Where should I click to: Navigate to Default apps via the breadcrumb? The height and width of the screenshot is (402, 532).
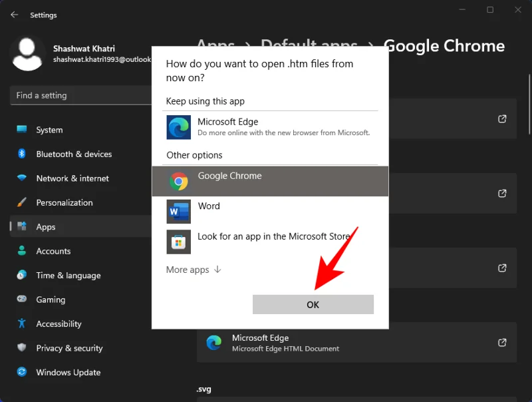(309, 46)
